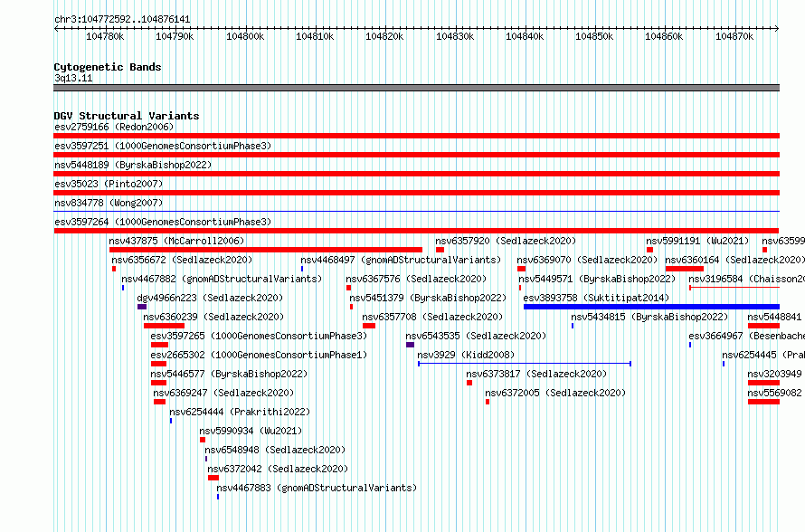Click esv2665302 (1000GenomesConsortiumPhase1) label
The width and height of the screenshot is (805, 532).
click(x=259, y=355)
